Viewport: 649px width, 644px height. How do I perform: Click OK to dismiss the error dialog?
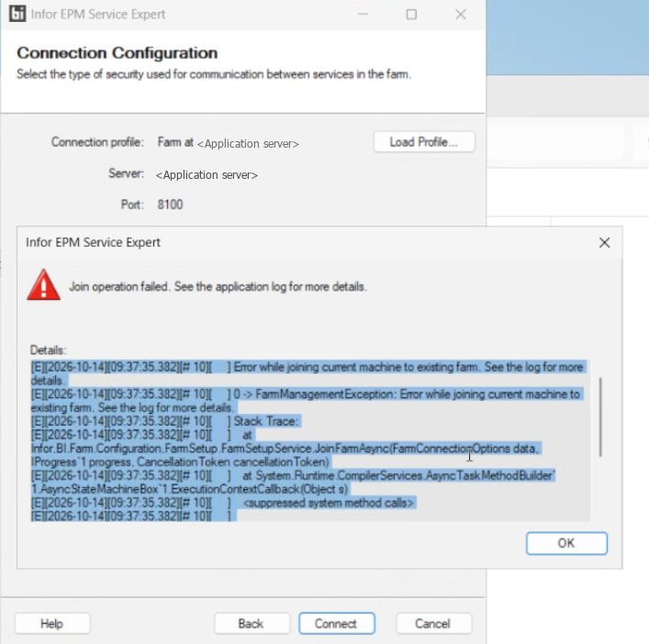click(566, 543)
